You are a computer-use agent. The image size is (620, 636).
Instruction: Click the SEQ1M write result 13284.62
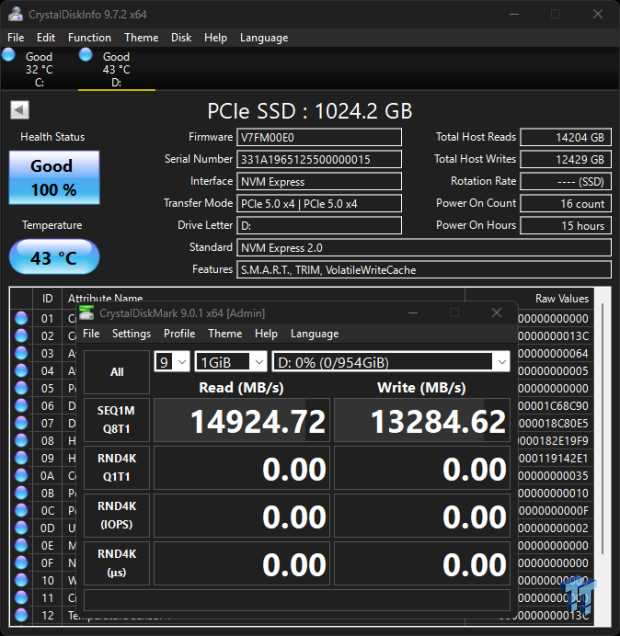(422, 421)
